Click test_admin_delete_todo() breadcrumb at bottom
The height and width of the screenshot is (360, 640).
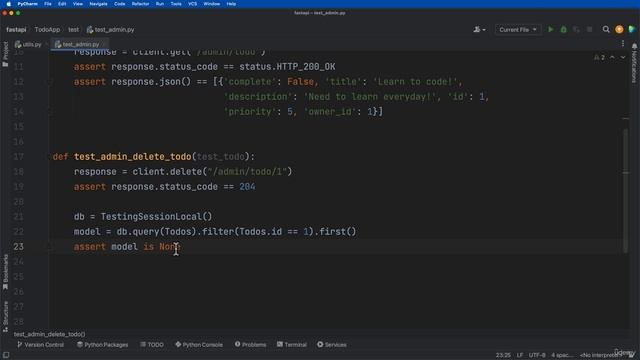click(49, 334)
